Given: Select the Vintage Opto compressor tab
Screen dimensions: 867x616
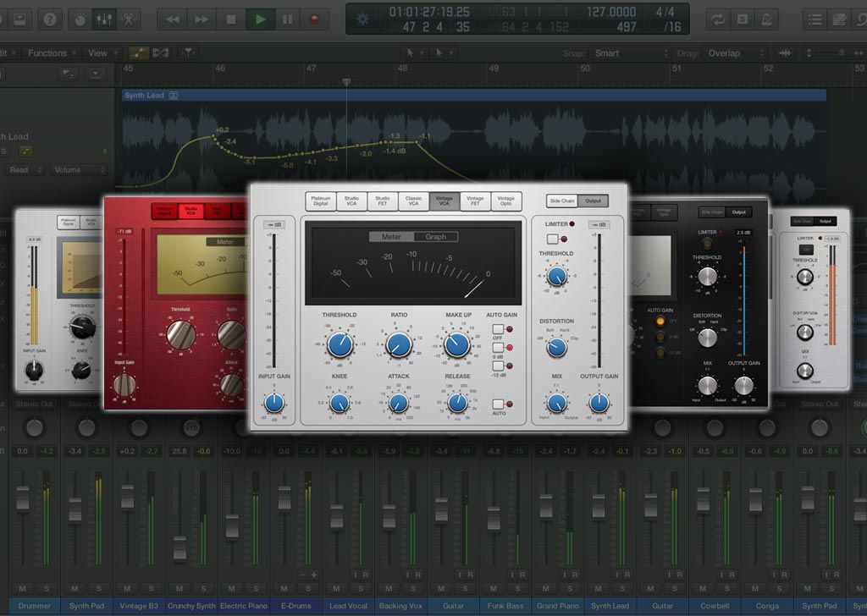Looking at the screenshot, I should (x=506, y=201).
